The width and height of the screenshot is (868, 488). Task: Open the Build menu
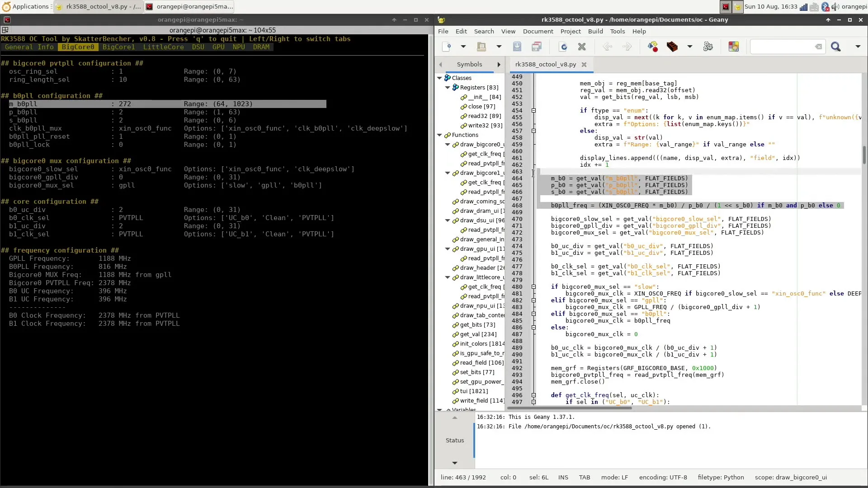coord(595,31)
